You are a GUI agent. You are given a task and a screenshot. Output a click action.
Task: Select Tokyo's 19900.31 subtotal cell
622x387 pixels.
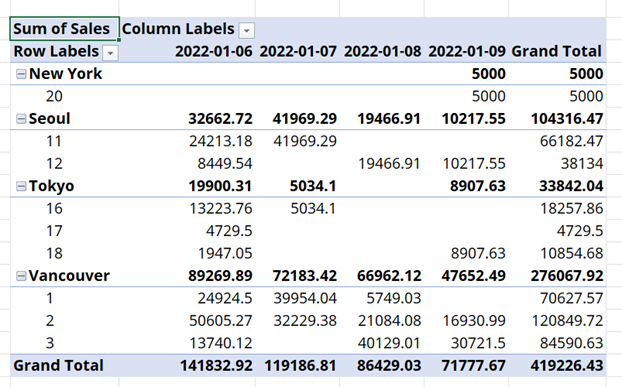pos(220,186)
